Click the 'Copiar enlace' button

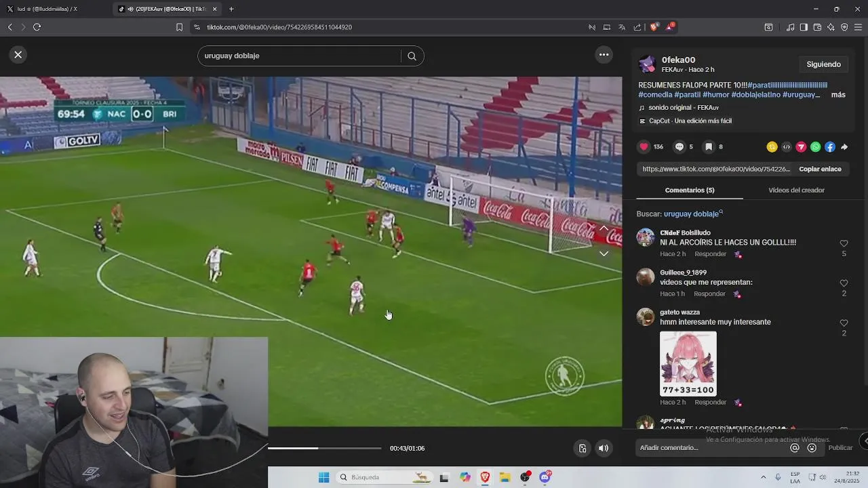pyautogui.click(x=820, y=169)
